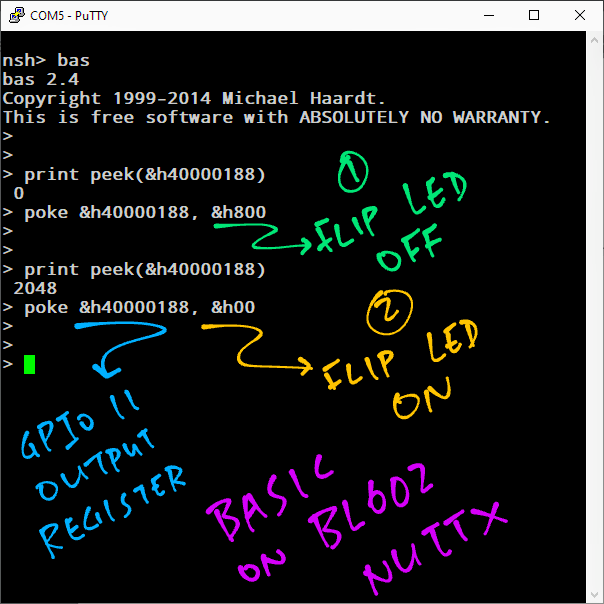
Task: Click the green circled number 1
Action: pyautogui.click(x=351, y=174)
